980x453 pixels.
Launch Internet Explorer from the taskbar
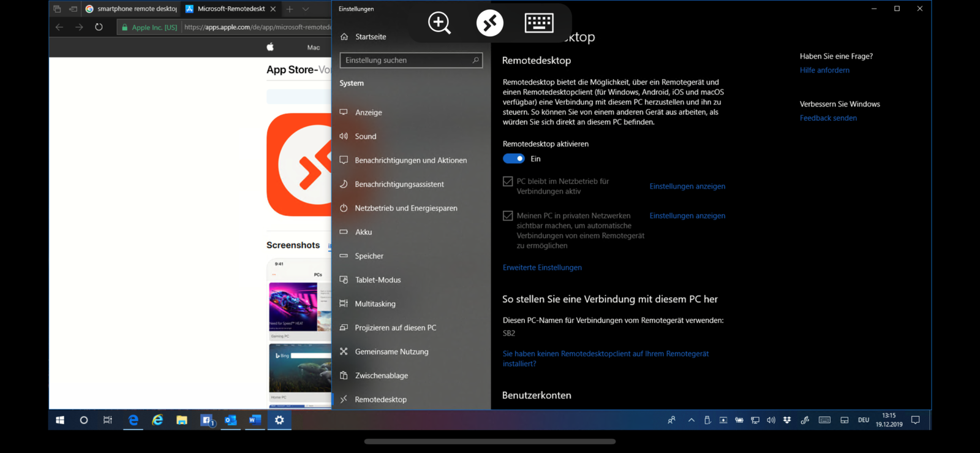click(x=157, y=420)
